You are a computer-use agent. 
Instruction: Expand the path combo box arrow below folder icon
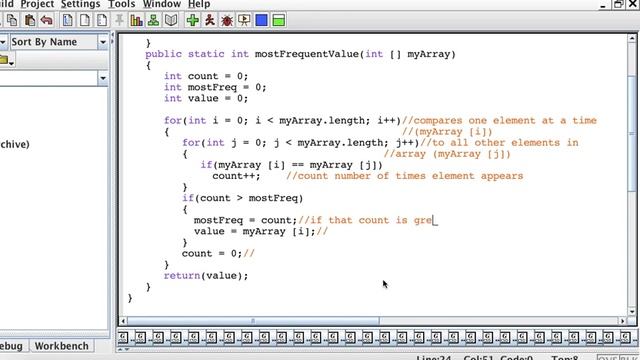click(x=103, y=78)
